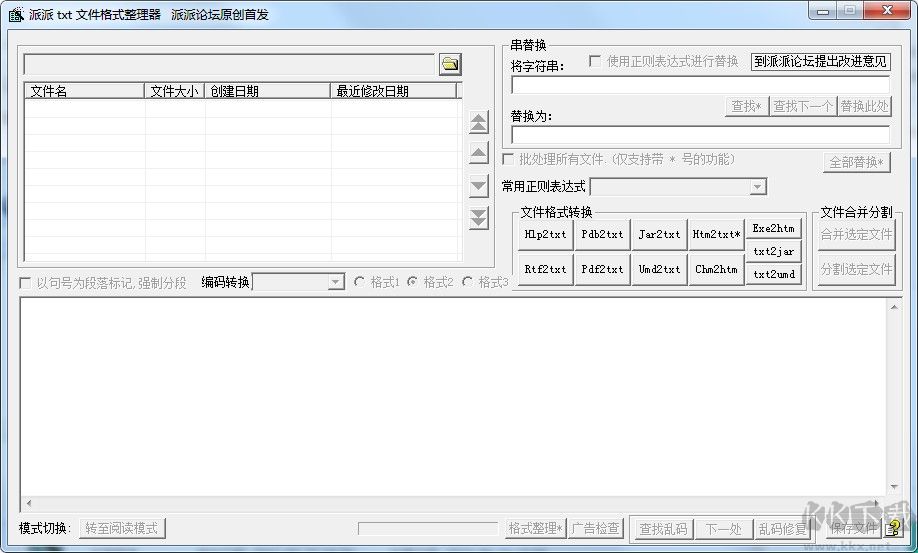Click txt2jar conversion button

tap(773, 251)
